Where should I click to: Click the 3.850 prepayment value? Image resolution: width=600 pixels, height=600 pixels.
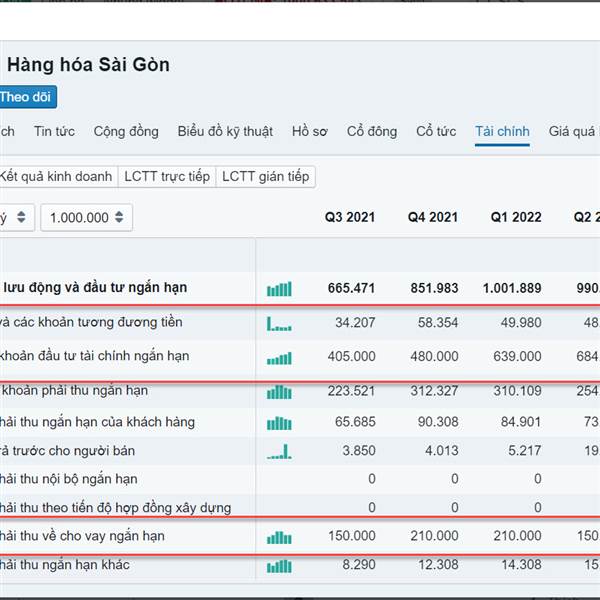coord(359,451)
